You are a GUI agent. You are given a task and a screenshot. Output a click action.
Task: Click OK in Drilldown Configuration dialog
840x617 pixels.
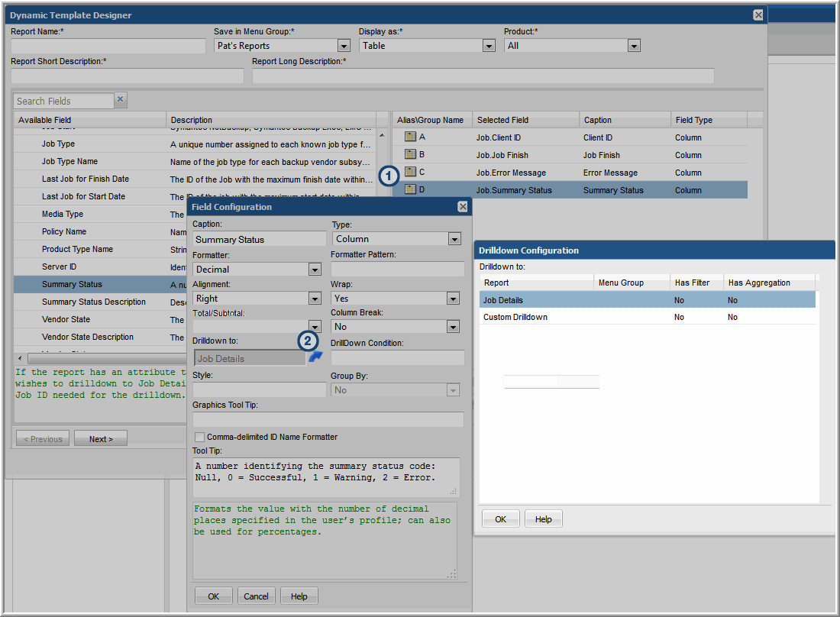500,519
